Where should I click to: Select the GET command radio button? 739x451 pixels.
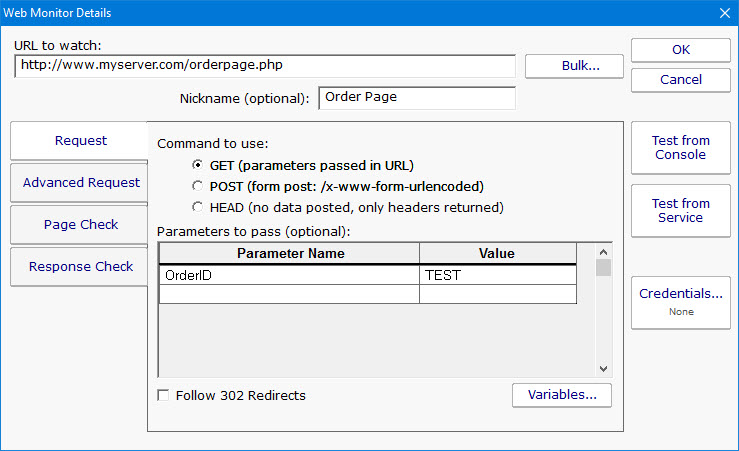tap(197, 165)
